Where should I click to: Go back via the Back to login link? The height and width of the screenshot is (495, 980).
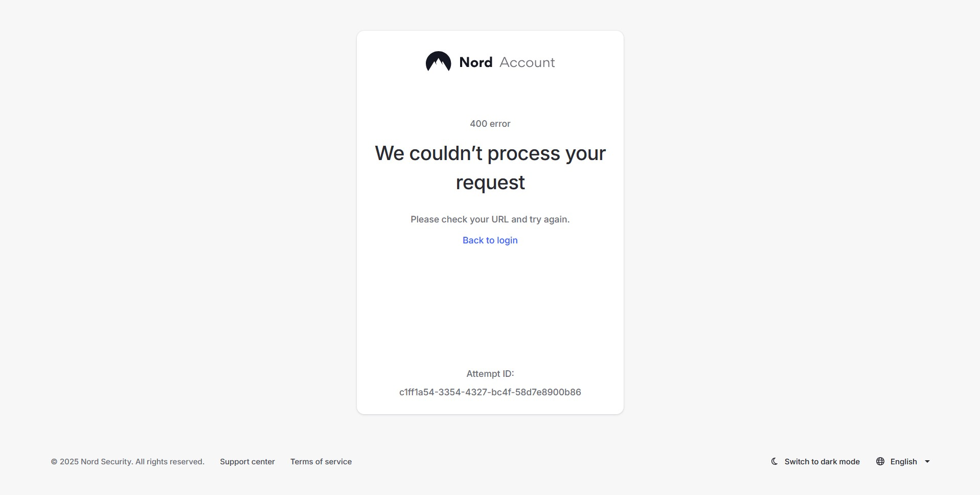tap(490, 240)
